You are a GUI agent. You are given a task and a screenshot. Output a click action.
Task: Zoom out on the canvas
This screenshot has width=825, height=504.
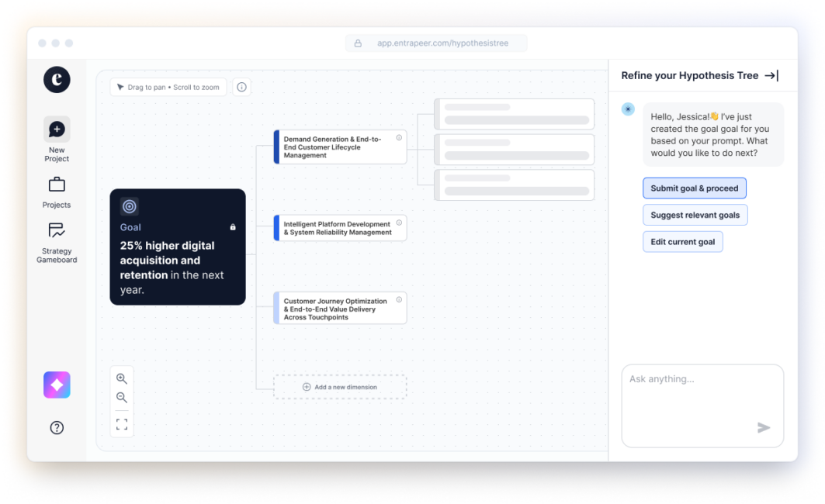[122, 398]
